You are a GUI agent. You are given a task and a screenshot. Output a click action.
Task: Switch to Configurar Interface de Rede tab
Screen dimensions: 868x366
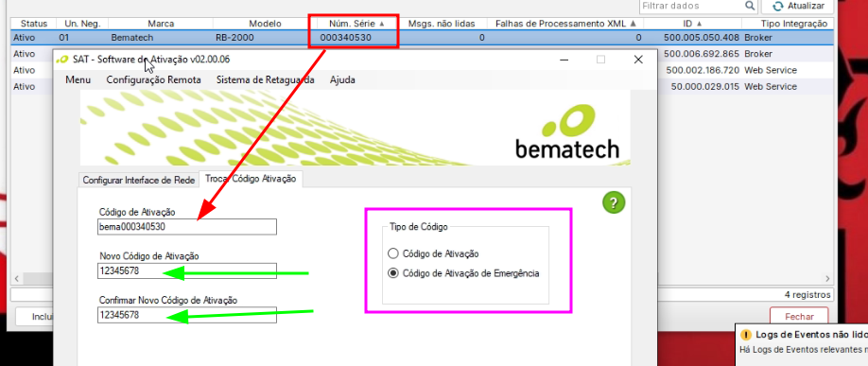coord(138,181)
